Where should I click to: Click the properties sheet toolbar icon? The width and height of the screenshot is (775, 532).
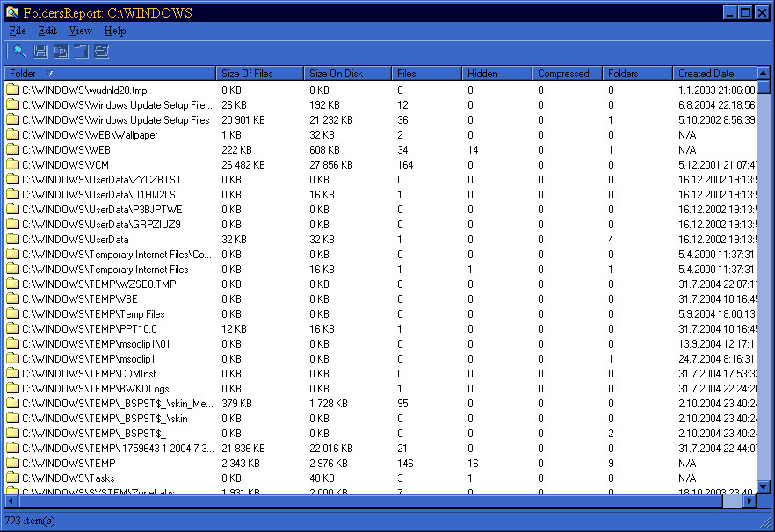101,51
